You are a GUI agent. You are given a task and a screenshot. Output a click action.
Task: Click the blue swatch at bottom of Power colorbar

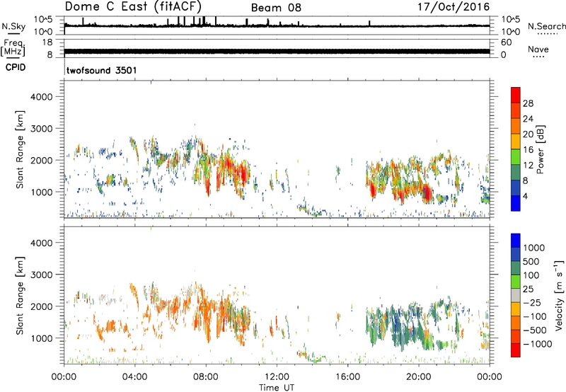pyautogui.click(x=516, y=203)
